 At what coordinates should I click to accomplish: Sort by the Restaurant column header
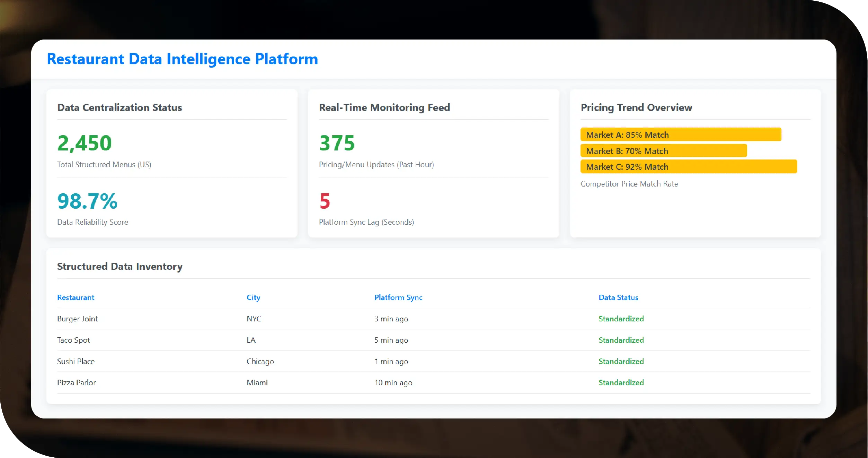[x=76, y=297]
